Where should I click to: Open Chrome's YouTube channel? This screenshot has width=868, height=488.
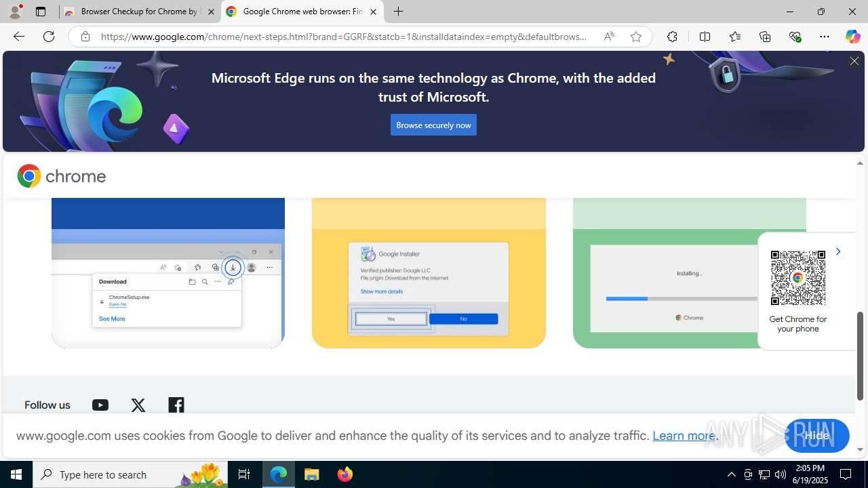(100, 405)
